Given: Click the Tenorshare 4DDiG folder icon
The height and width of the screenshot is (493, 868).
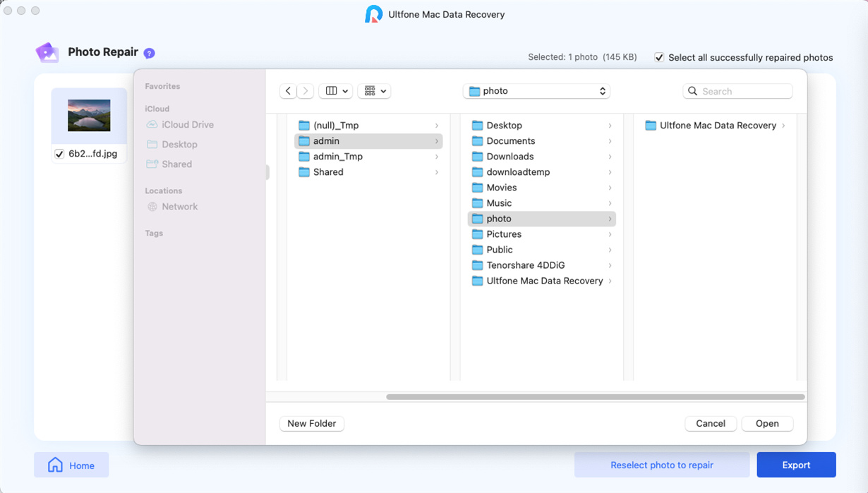Looking at the screenshot, I should click(478, 265).
